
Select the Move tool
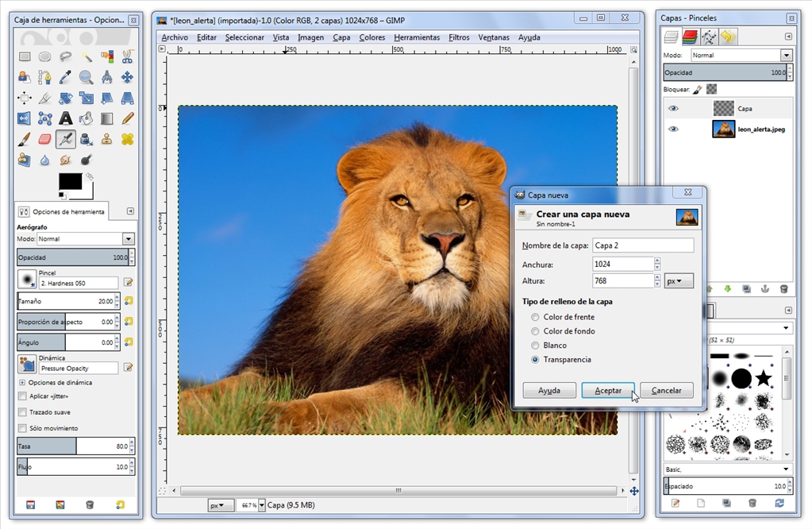click(x=128, y=77)
